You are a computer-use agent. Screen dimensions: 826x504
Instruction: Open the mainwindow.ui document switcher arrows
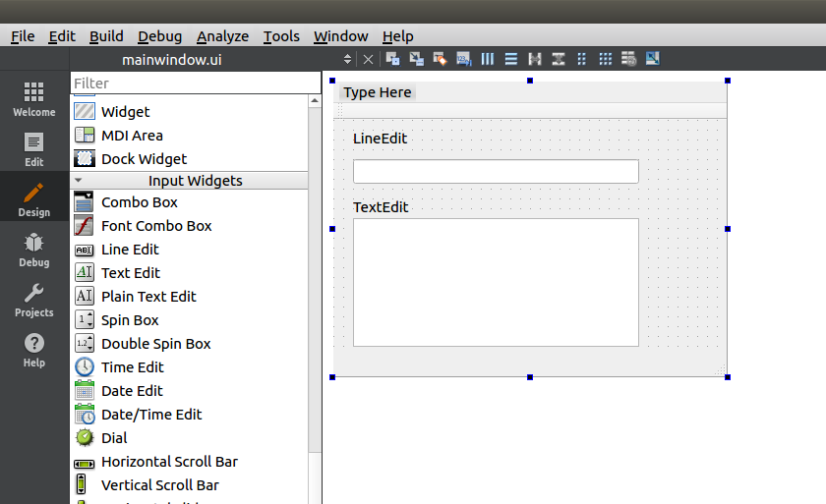point(347,59)
